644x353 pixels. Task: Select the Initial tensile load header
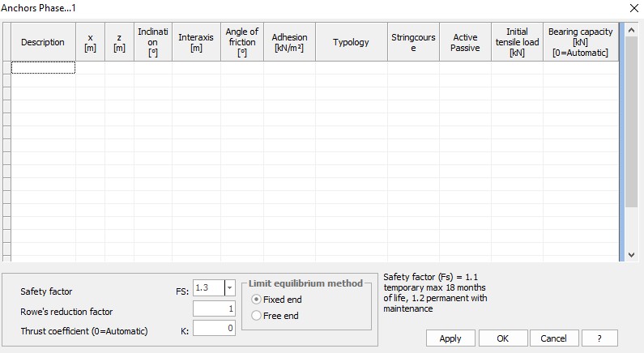click(x=517, y=42)
